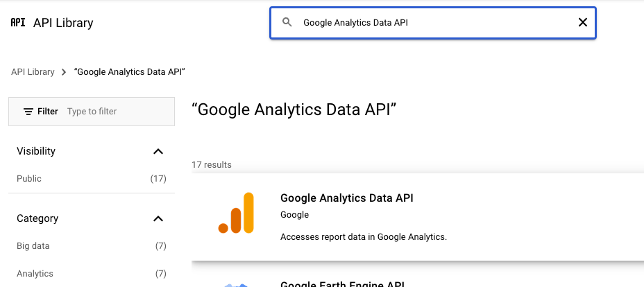This screenshot has height=287, width=644.
Task: Open the Google Analytics bar chart logo
Action: tap(236, 213)
